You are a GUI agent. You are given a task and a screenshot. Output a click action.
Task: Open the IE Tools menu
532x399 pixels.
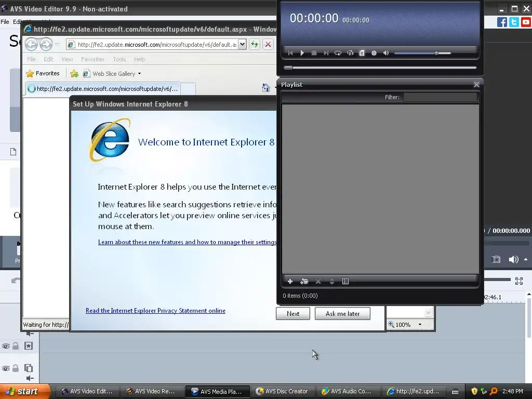pos(119,59)
